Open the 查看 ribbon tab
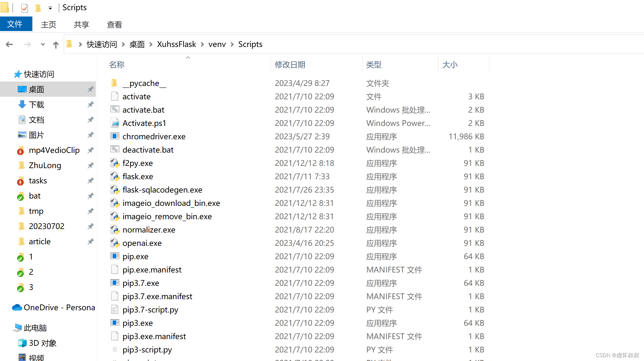Image resolution: width=644 pixels, height=361 pixels. [114, 24]
